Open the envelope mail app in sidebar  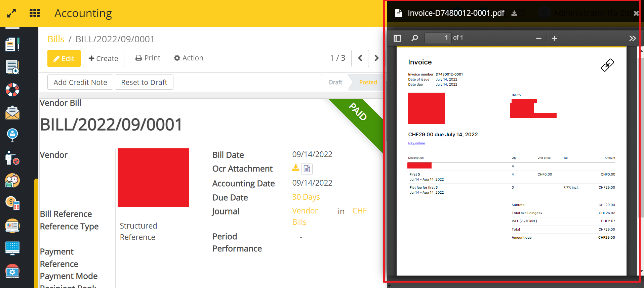coord(12,113)
